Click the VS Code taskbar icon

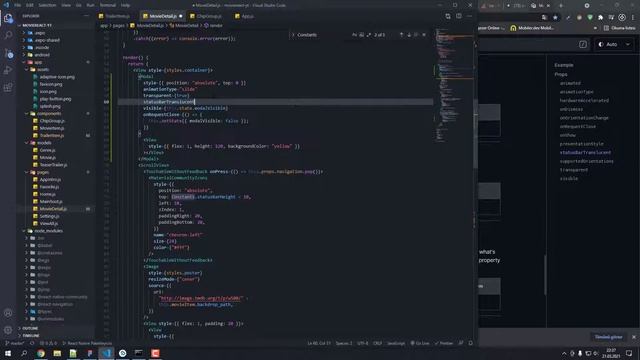click(x=106, y=353)
